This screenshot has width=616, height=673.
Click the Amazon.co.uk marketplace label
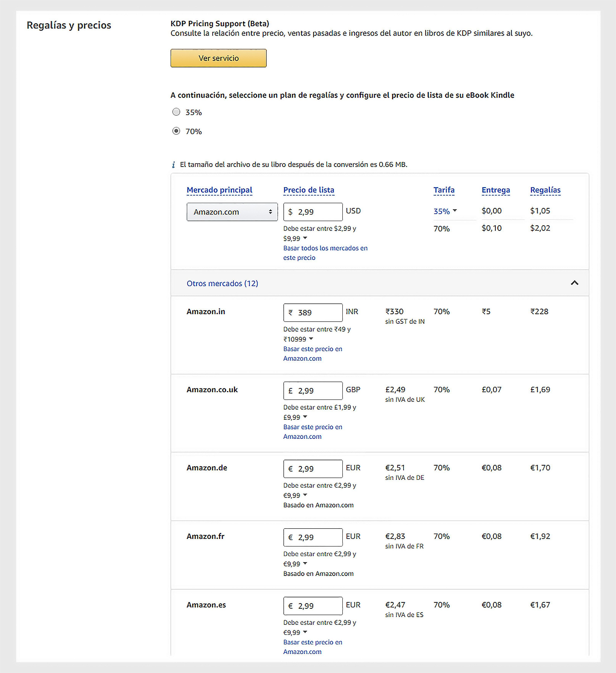click(212, 390)
